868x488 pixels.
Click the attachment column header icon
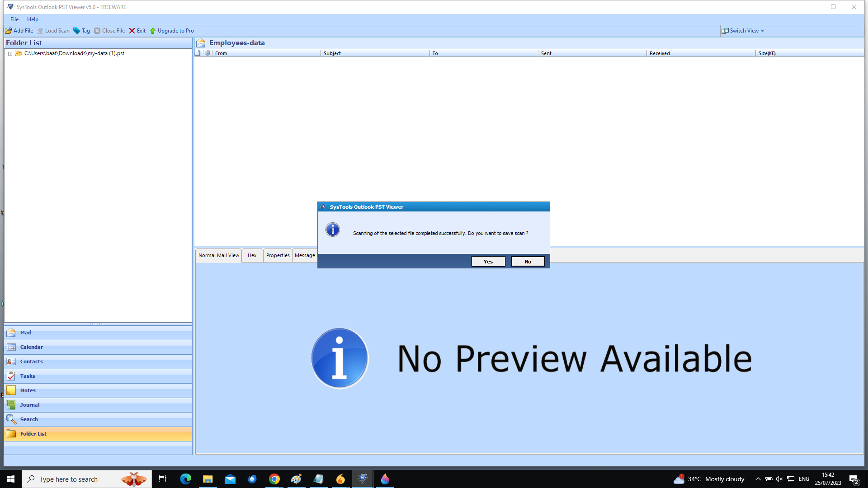point(208,53)
